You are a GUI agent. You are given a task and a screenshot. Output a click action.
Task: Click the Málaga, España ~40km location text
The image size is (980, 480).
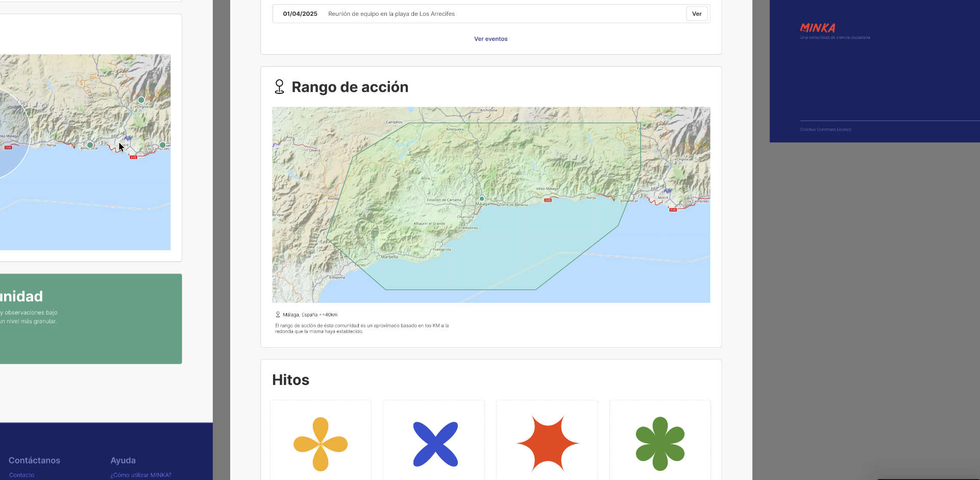pos(310,315)
